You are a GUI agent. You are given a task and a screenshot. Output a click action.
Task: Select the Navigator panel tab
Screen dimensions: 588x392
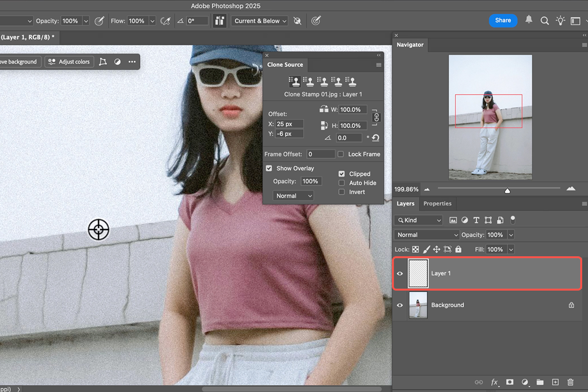[410, 45]
